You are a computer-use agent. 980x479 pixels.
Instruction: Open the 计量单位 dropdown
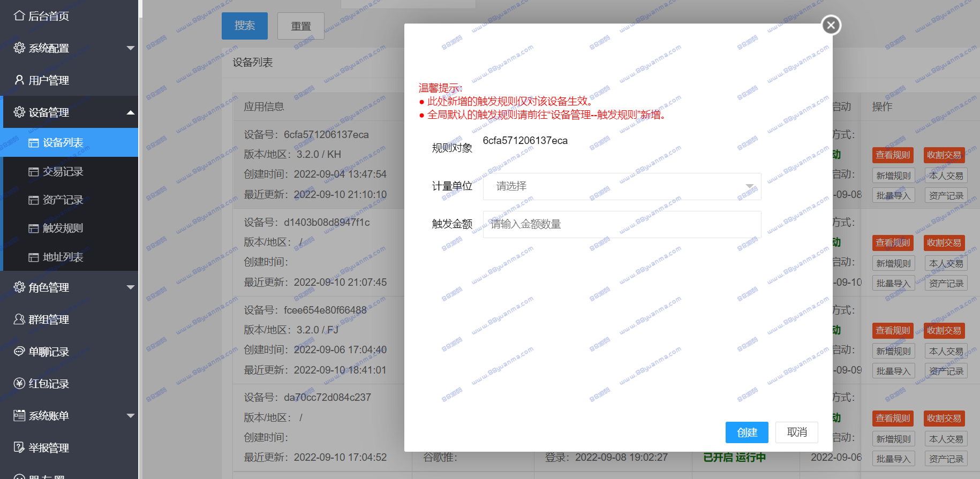click(x=622, y=186)
